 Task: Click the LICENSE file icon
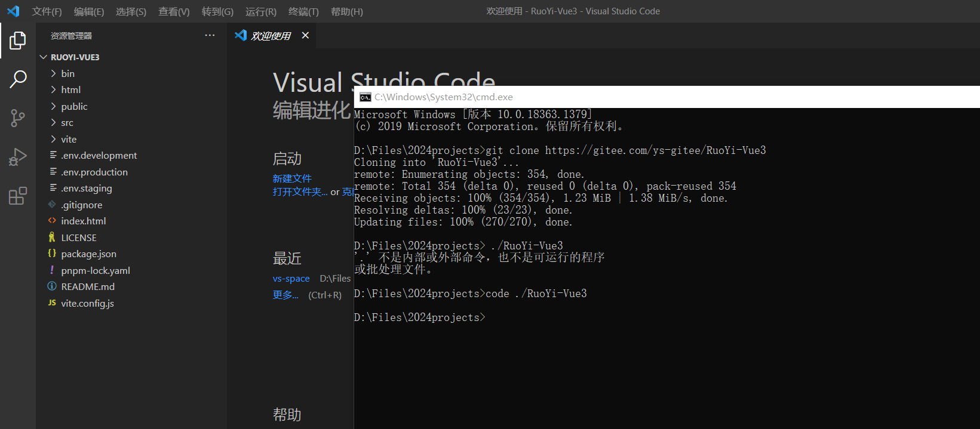53,237
